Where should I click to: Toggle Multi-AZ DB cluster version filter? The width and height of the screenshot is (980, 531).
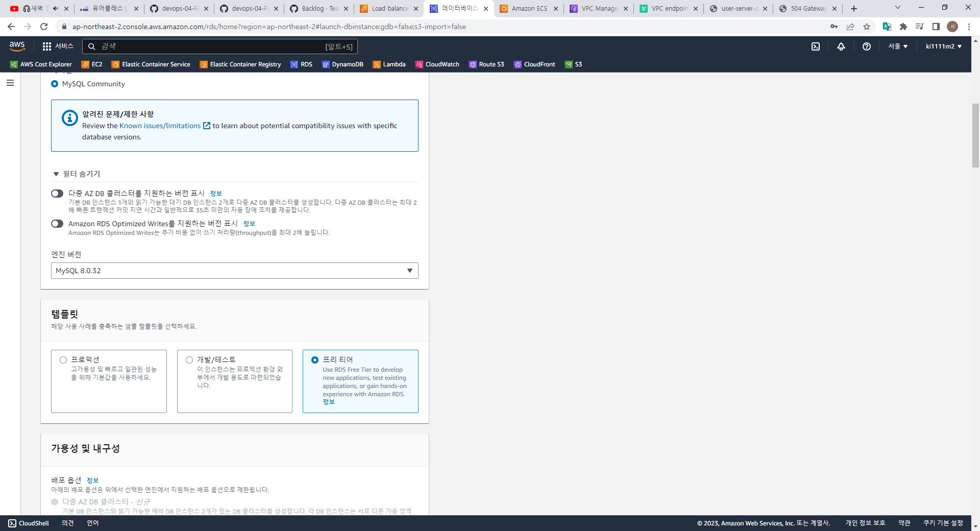point(57,194)
